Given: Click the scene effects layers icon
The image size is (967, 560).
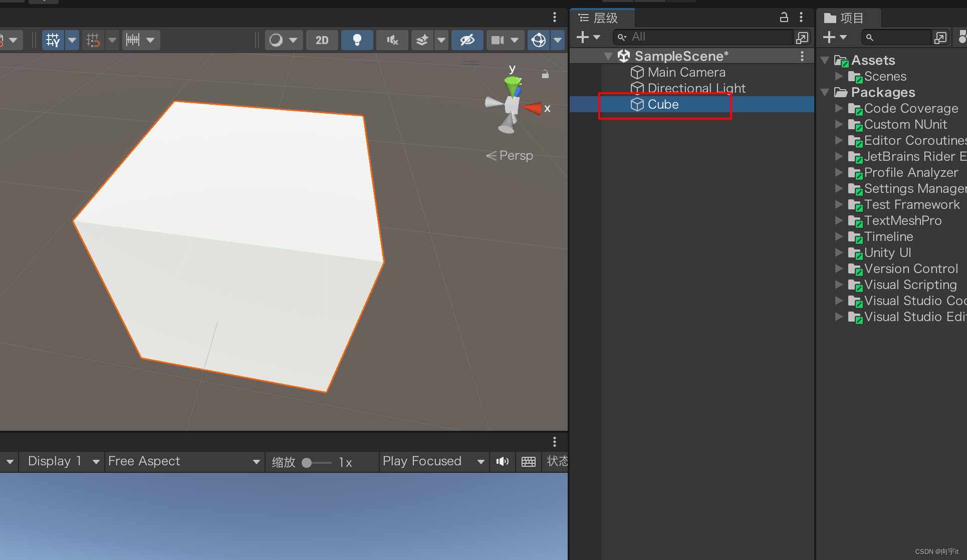Looking at the screenshot, I should [422, 40].
